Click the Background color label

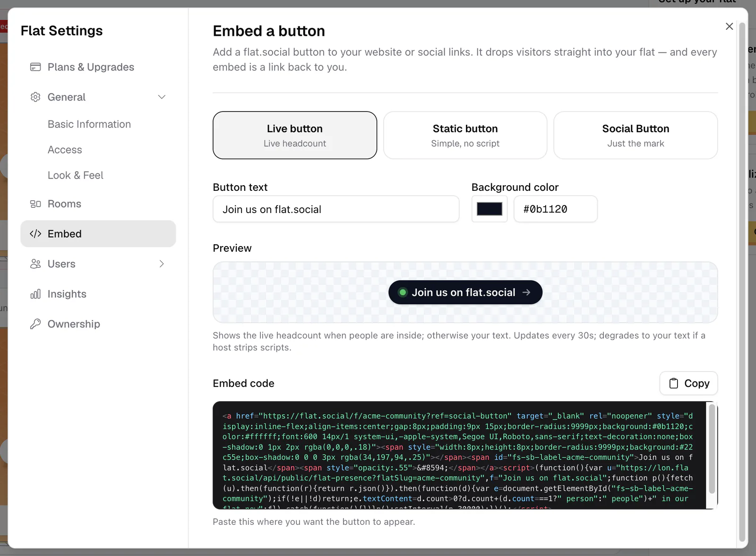tap(515, 188)
